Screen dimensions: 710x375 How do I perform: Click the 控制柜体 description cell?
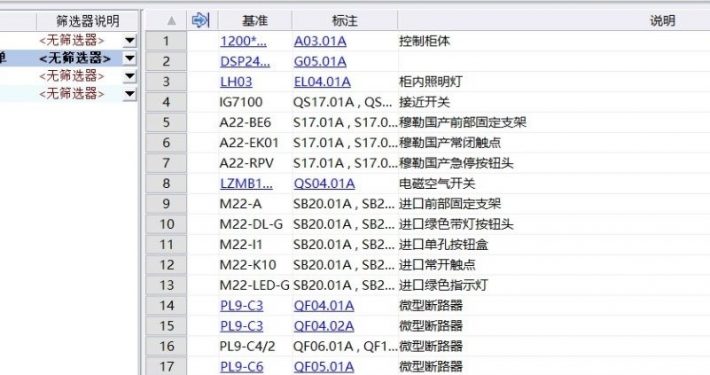coord(424,41)
